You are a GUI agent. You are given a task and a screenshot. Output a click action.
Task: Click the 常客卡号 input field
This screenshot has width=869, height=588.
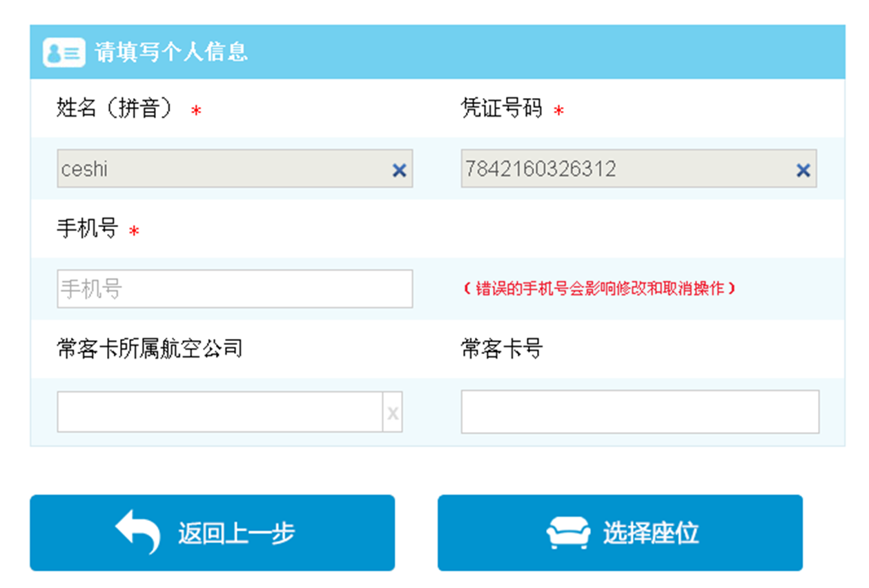(640, 412)
